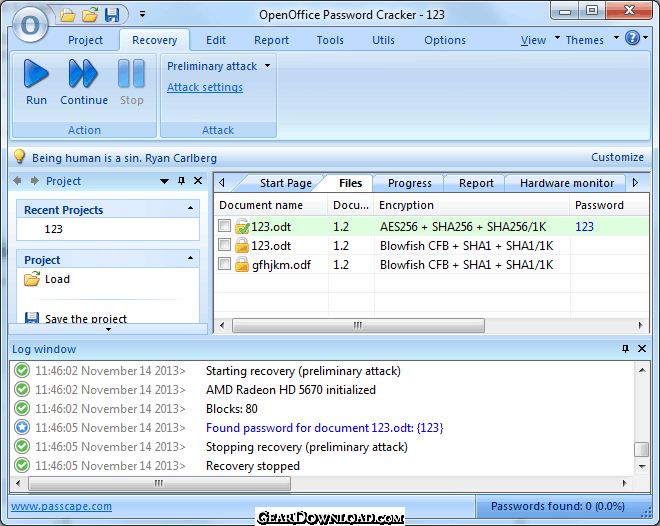Viewport: 660px width, 526px height.
Task: Pin the Log window
Action: click(x=625, y=348)
